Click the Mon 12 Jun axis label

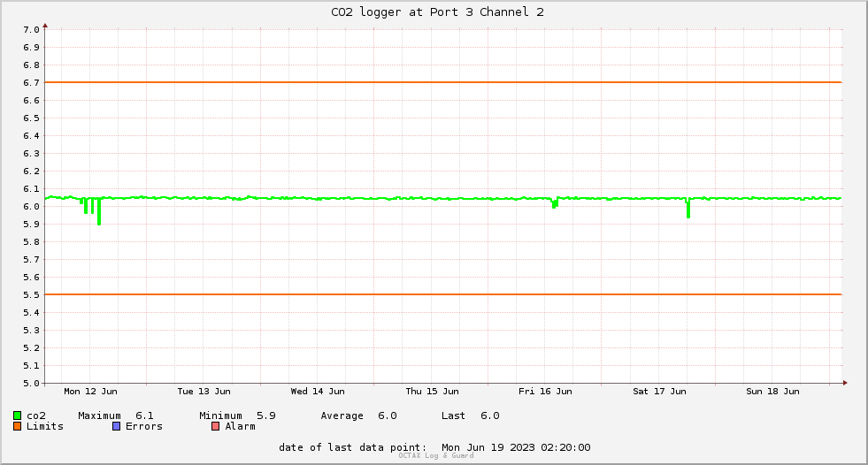click(x=90, y=392)
